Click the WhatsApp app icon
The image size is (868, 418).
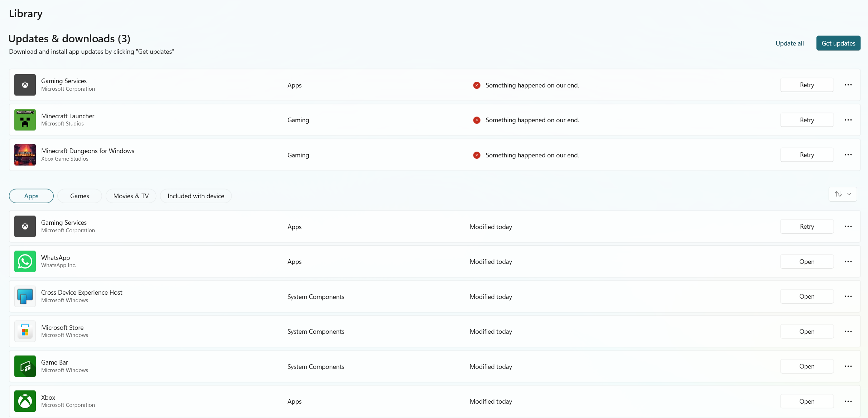25,261
